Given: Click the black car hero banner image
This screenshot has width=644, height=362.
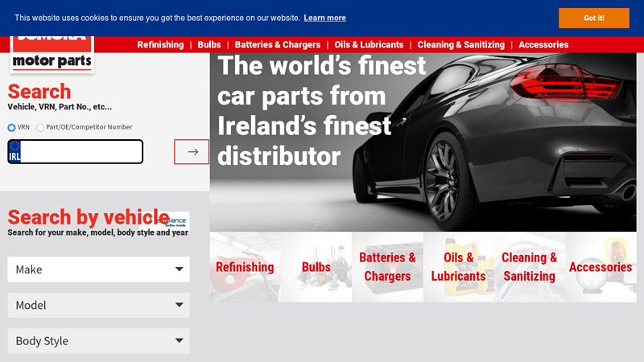Looking at the screenshot, I should click(423, 142).
